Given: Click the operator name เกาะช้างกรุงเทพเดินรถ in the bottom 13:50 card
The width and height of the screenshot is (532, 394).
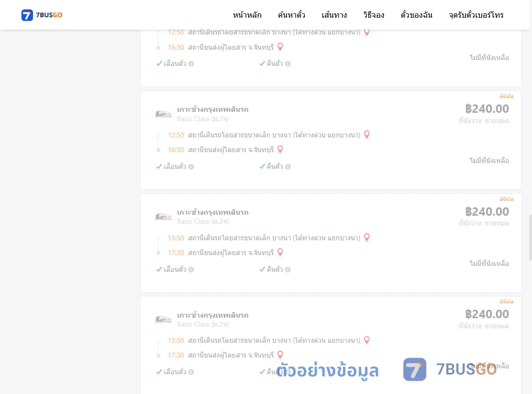Looking at the screenshot, I should click(x=213, y=315).
